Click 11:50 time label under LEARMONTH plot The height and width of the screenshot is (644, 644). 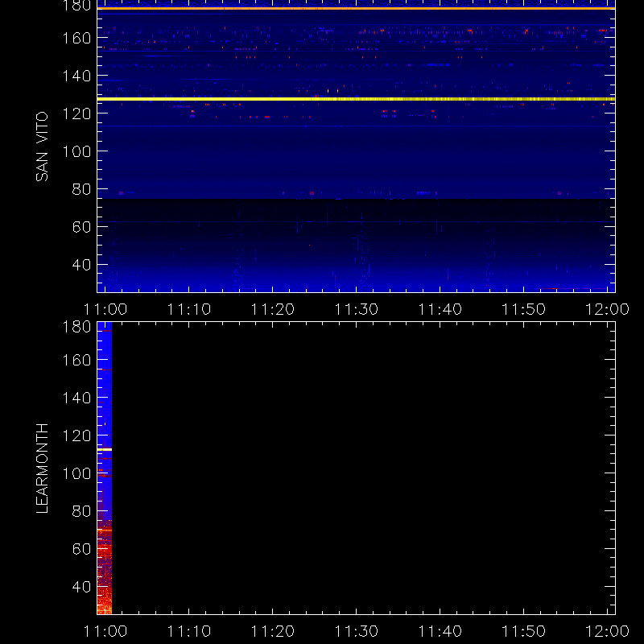pyautogui.click(x=524, y=631)
